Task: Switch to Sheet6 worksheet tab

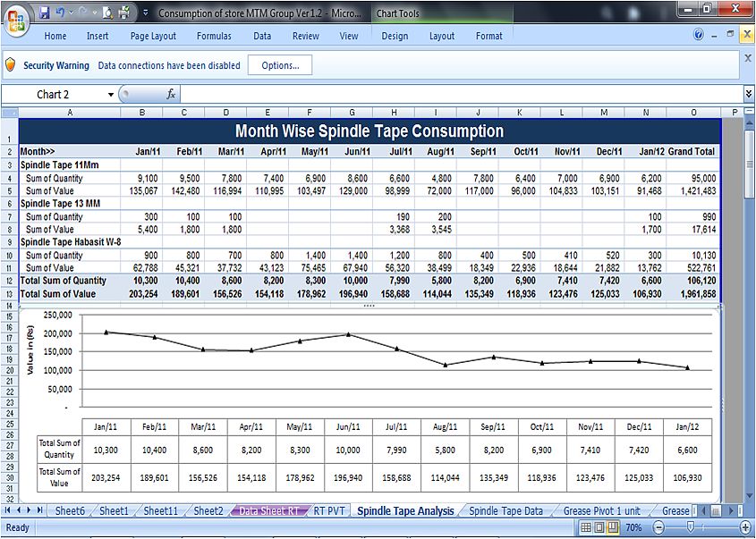Action: (70, 510)
